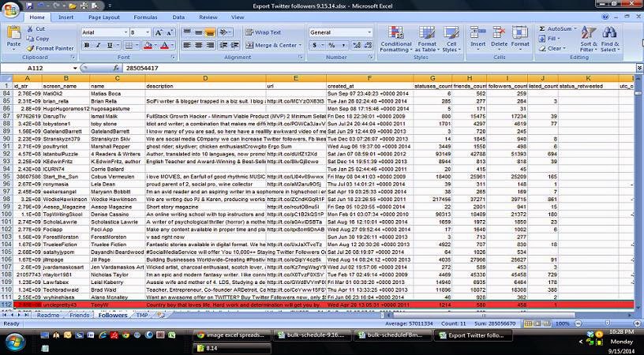644x355 pixels.
Task: Apply fill color with paint bucket
Action: tap(148, 46)
